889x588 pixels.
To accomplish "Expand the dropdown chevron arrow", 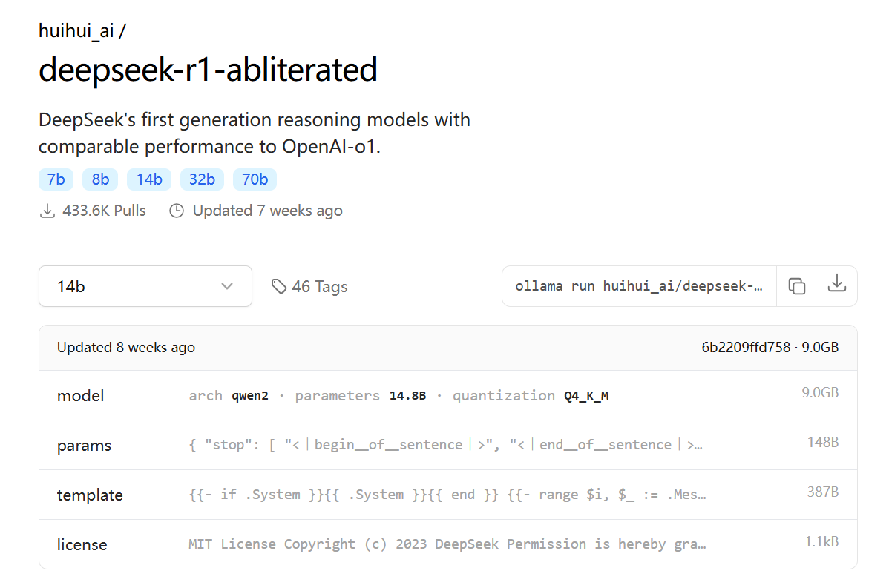I will 227,286.
